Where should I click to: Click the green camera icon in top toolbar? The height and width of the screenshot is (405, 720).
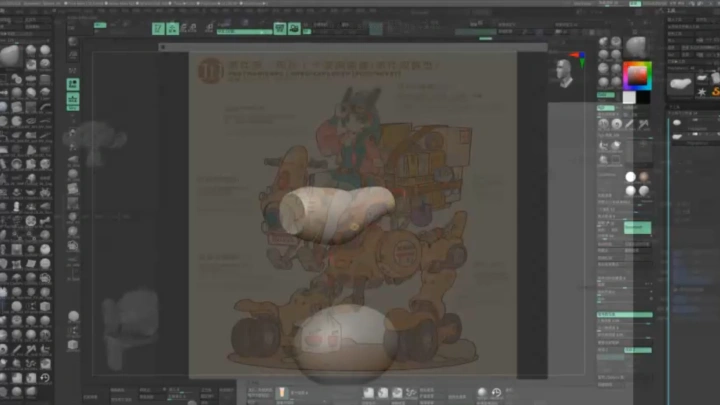294,28
